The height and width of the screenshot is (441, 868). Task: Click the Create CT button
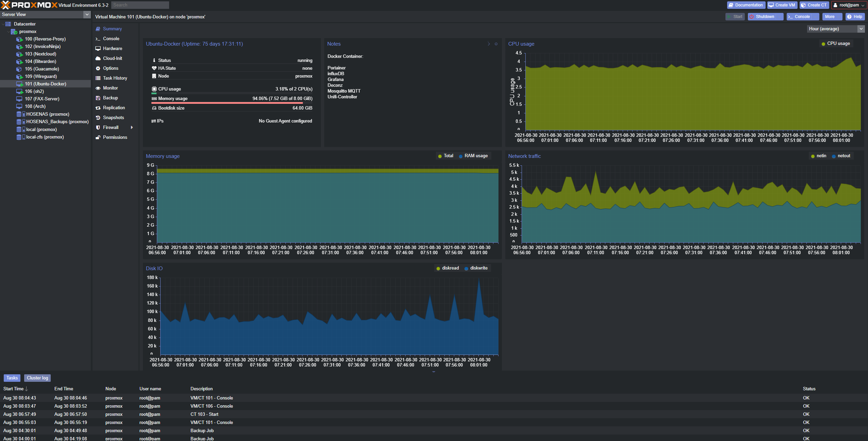click(x=814, y=5)
